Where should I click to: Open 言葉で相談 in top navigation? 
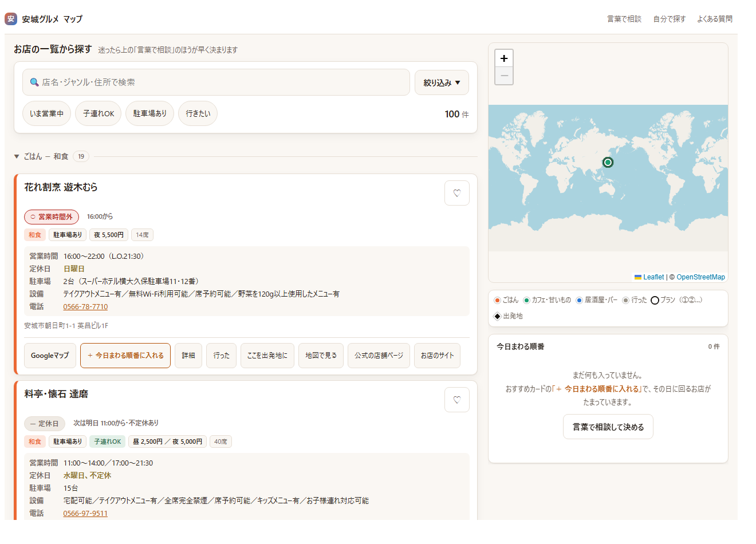point(624,19)
